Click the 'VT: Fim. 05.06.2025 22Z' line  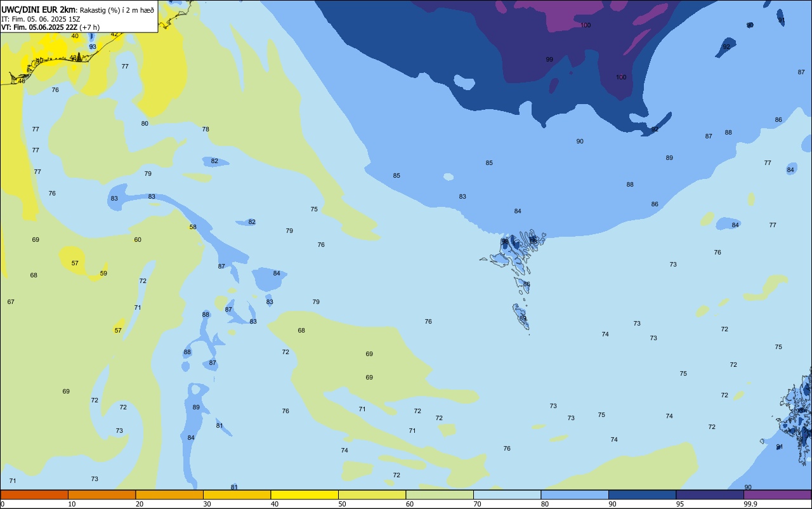pos(39,27)
